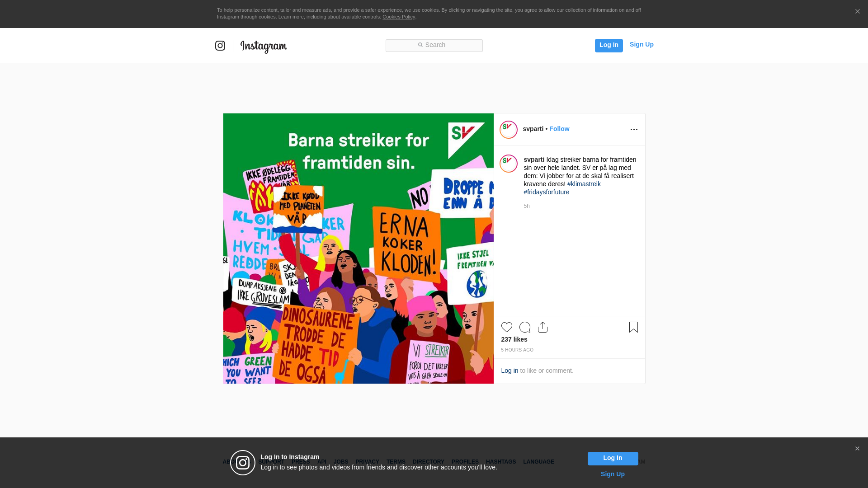This screenshot has height=488, width=868.
Task: Open the DIRECTORY footer link
Action: point(429,462)
